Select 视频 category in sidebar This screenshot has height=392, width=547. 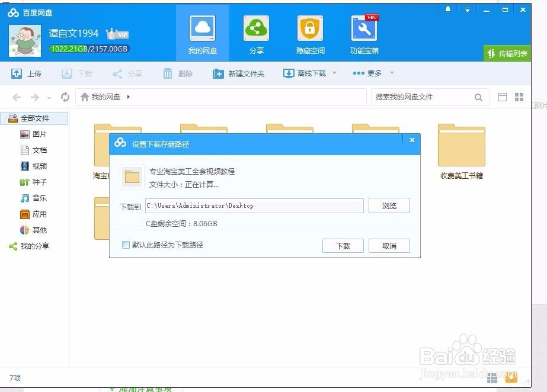pos(34,166)
